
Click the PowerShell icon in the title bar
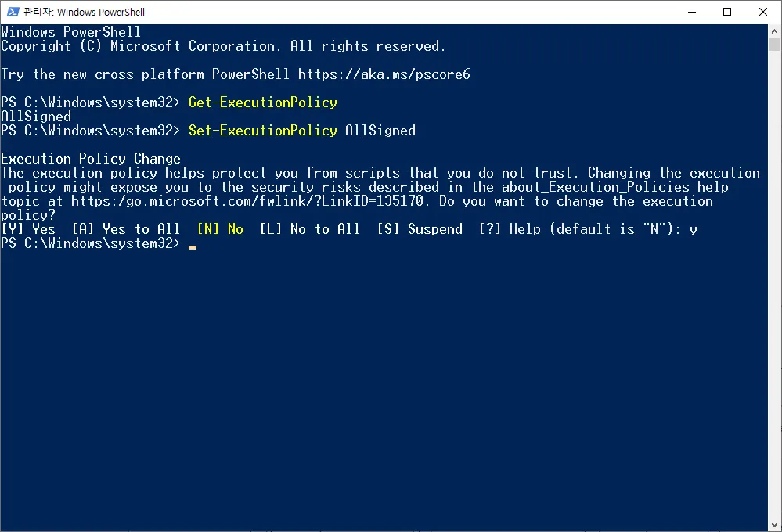13,12
